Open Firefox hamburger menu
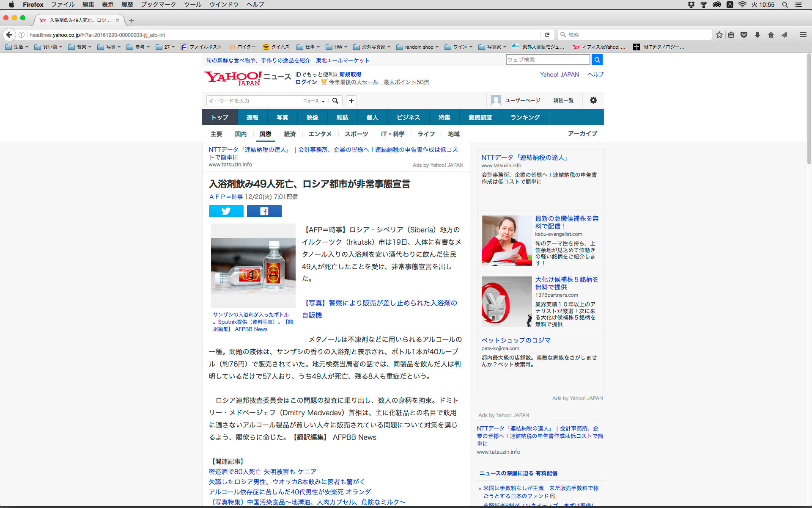 803,35
